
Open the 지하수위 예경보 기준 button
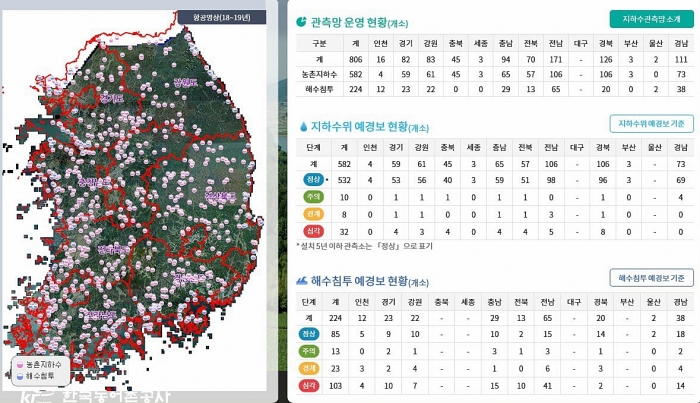[x=652, y=123]
